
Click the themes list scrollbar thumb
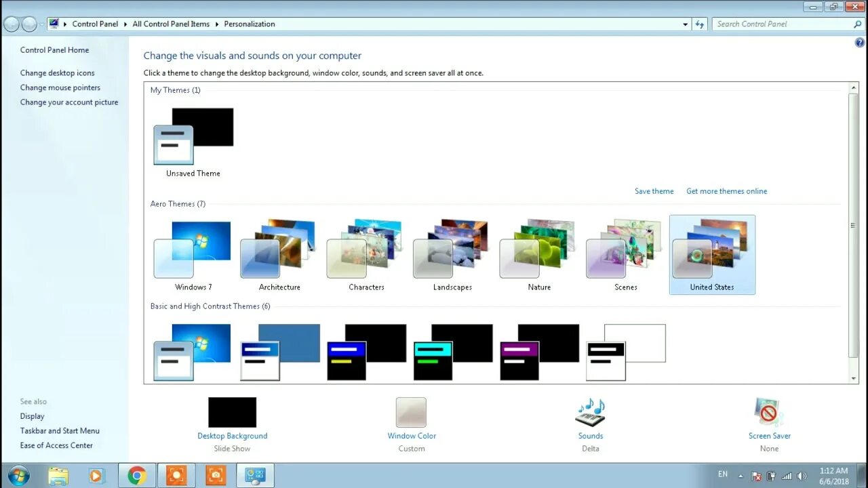tap(853, 225)
